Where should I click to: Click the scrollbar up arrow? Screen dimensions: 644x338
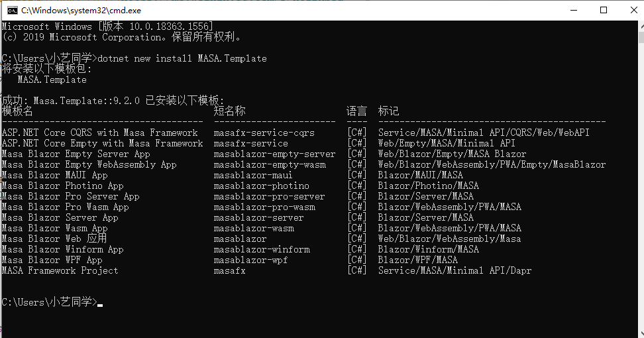[641, 25]
